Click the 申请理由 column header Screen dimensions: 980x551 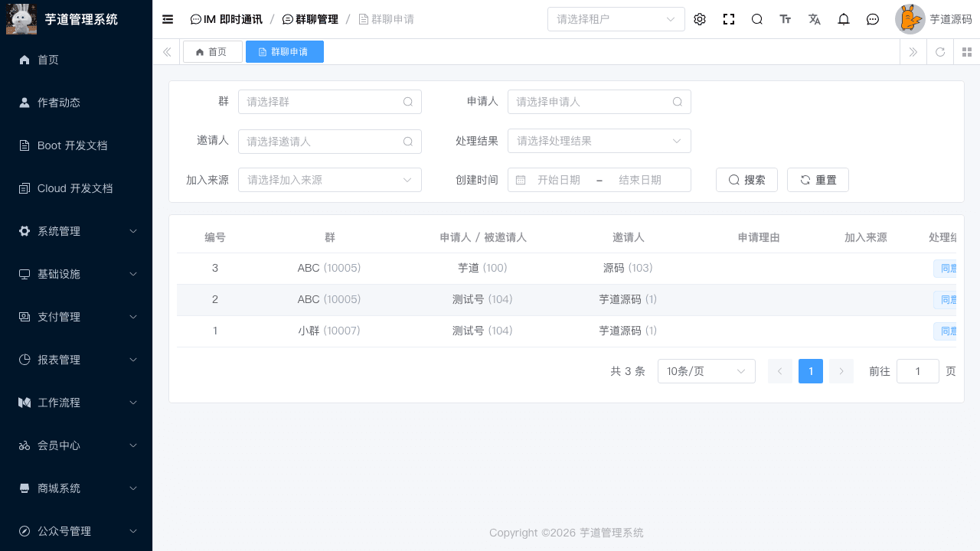(x=759, y=237)
